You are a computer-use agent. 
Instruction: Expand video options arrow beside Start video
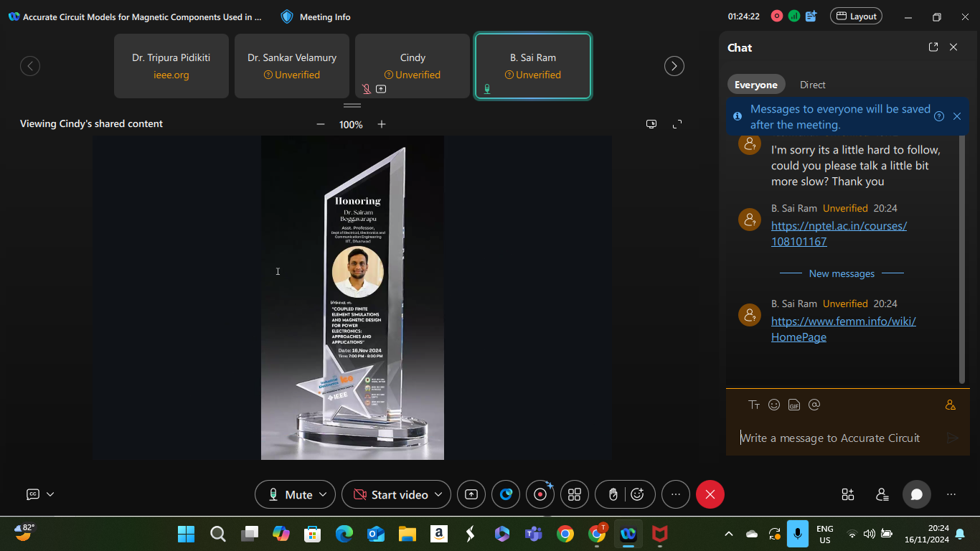click(x=438, y=494)
